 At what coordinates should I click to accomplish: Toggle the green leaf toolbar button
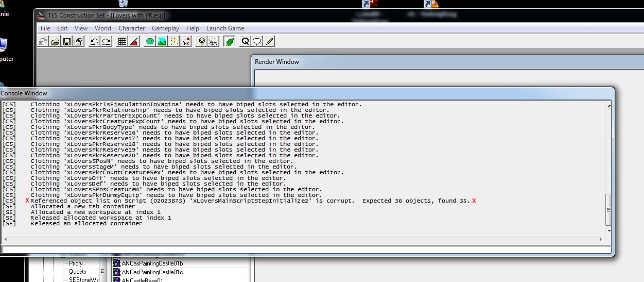(230, 42)
